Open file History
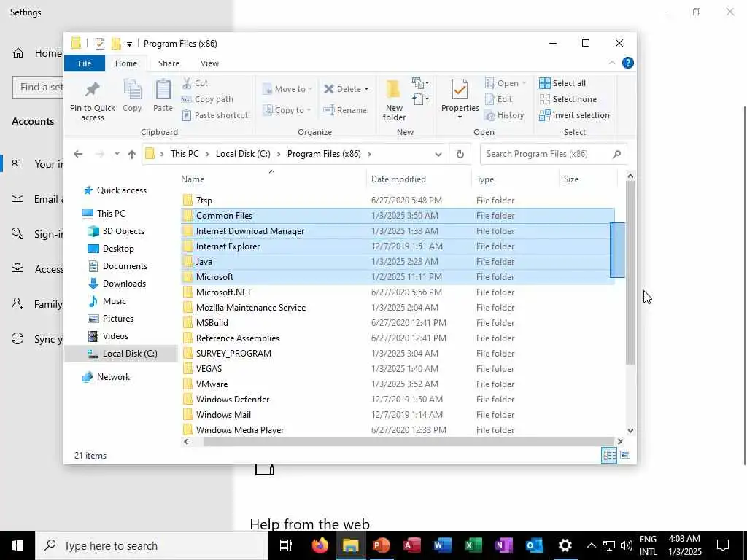This screenshot has height=560, width=747. [504, 115]
